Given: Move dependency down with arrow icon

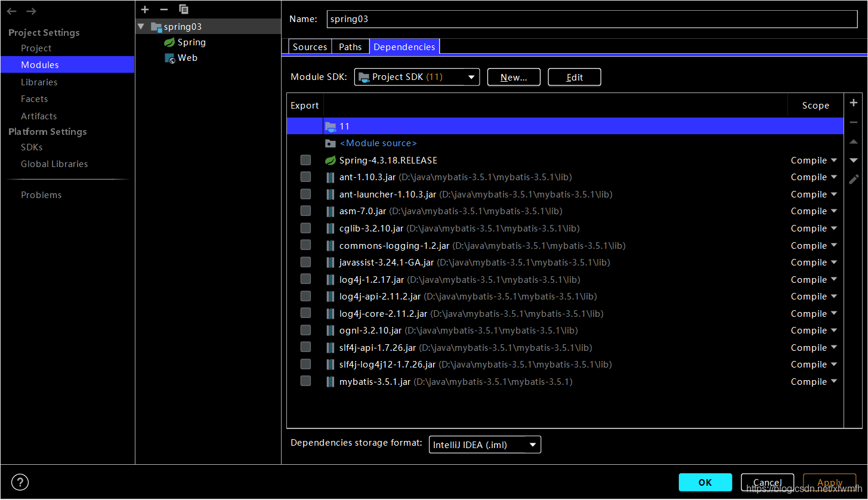Looking at the screenshot, I should (854, 160).
